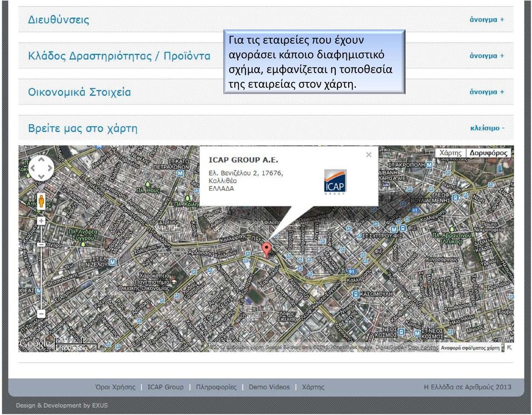
Task: Zoom in with the map plus button
Action: [41, 221]
